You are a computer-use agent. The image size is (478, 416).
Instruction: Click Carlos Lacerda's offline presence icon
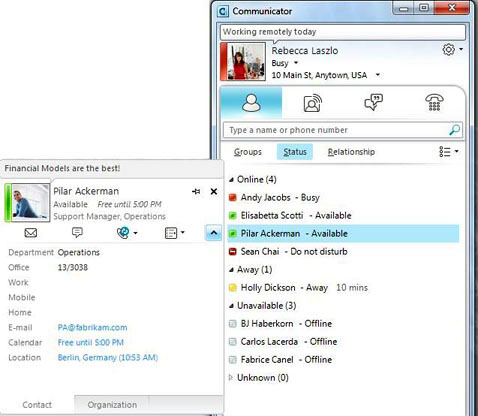coord(233,342)
